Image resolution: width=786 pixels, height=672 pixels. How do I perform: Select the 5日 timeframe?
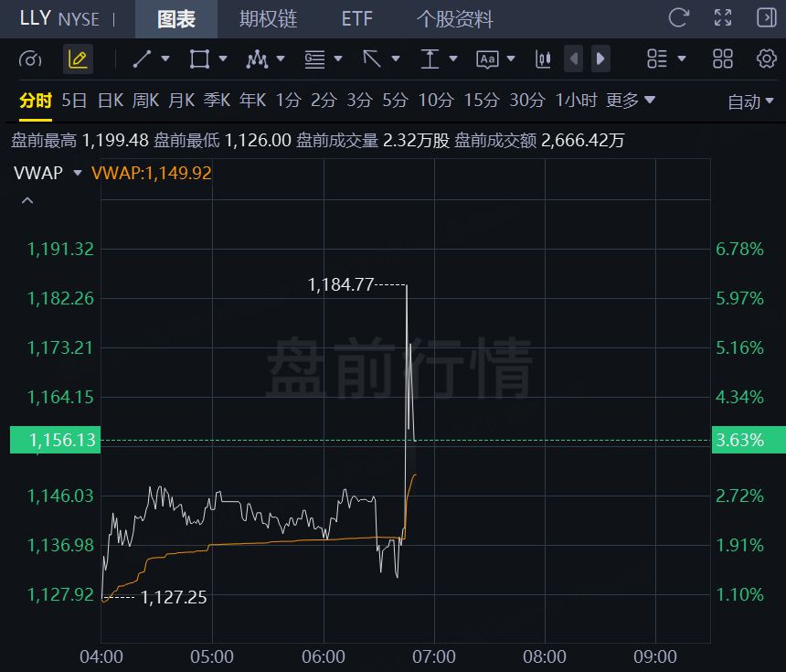tap(74, 101)
